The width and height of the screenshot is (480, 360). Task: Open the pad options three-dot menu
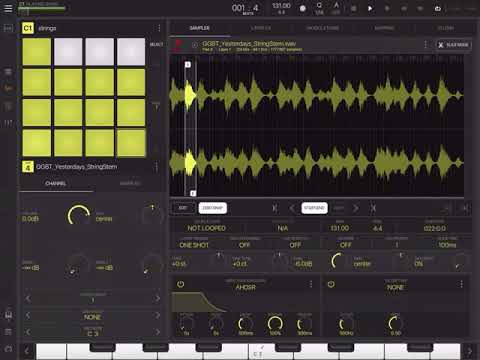point(156,167)
